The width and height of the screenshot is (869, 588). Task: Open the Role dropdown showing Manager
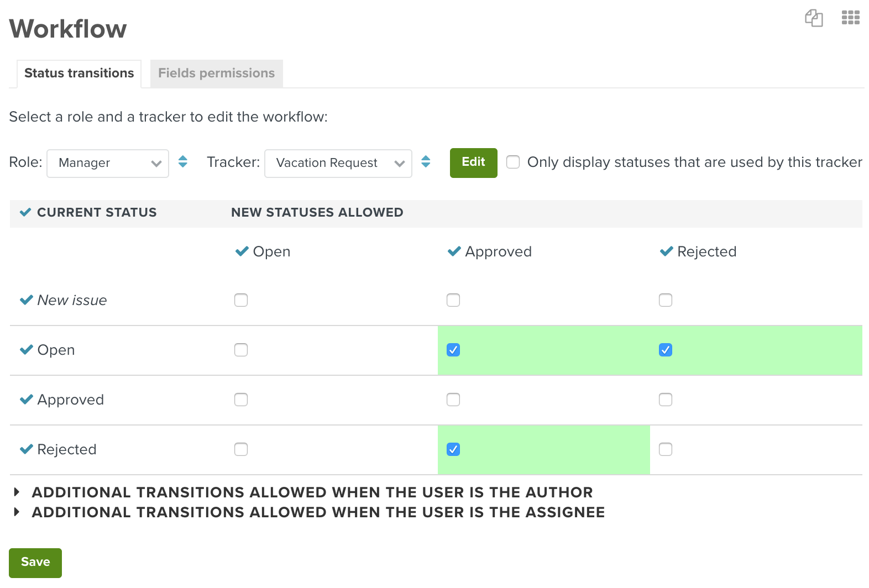[x=108, y=163]
